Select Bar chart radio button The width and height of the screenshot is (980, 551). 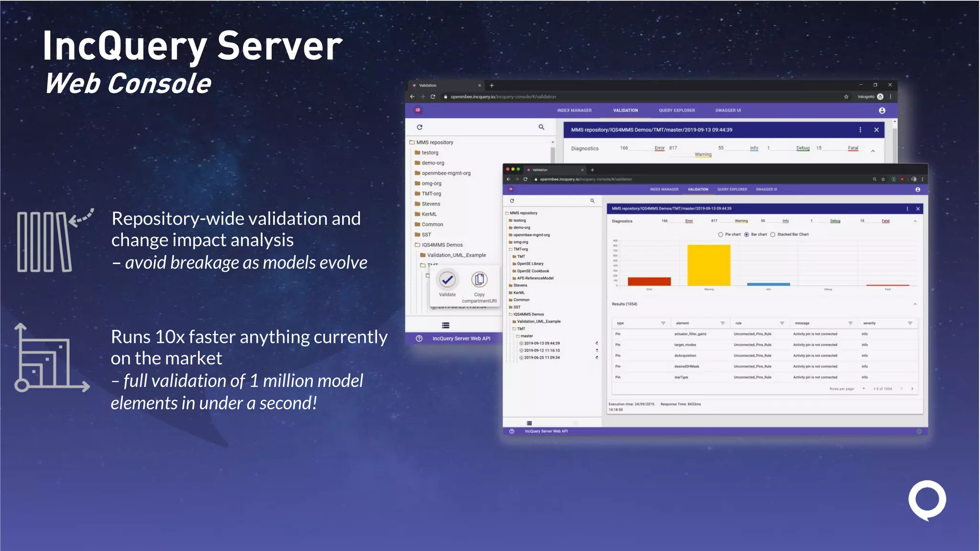pyautogui.click(x=746, y=234)
